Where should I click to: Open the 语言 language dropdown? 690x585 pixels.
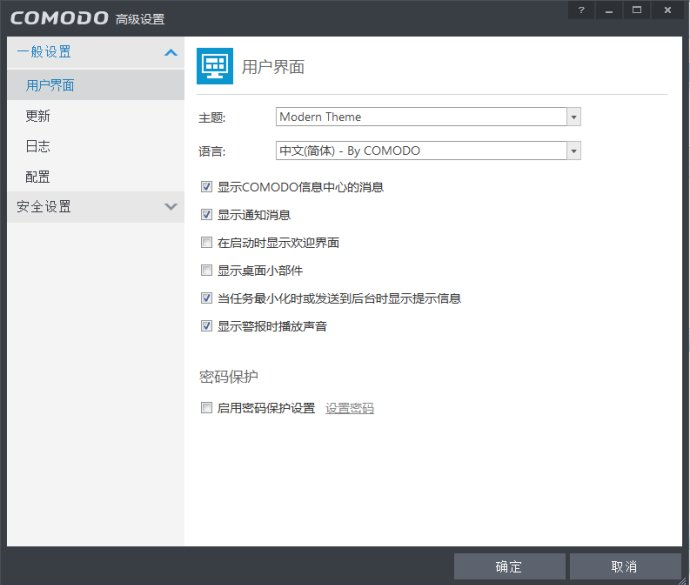(x=573, y=151)
